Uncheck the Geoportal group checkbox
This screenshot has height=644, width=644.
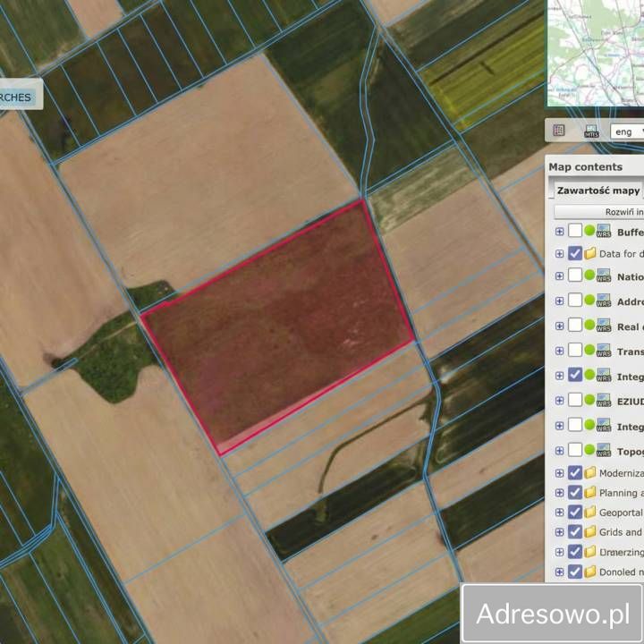pyautogui.click(x=575, y=513)
